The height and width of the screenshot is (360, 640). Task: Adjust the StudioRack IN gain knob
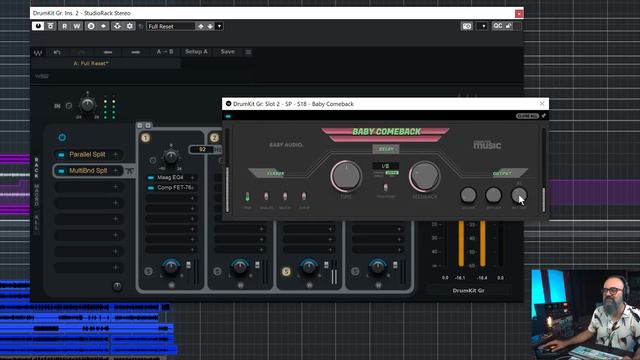tap(87, 105)
